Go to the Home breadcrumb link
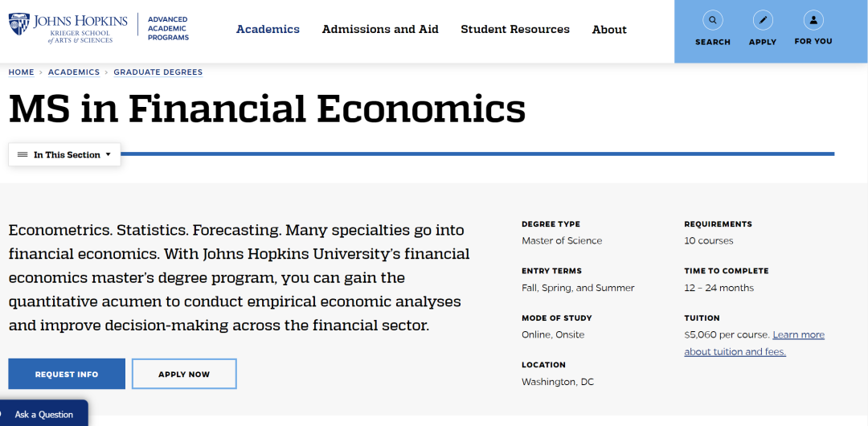The width and height of the screenshot is (868, 426). [x=21, y=72]
